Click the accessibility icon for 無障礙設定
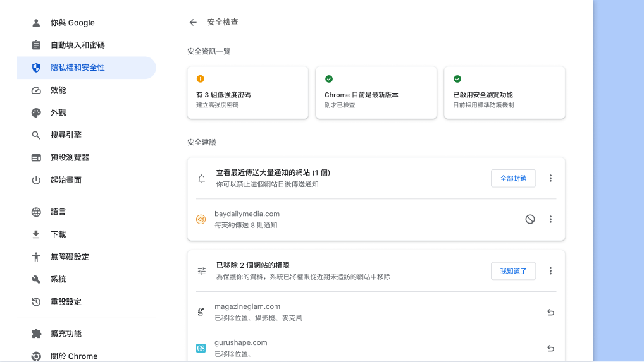Viewport: 644px width, 362px height. point(36,257)
